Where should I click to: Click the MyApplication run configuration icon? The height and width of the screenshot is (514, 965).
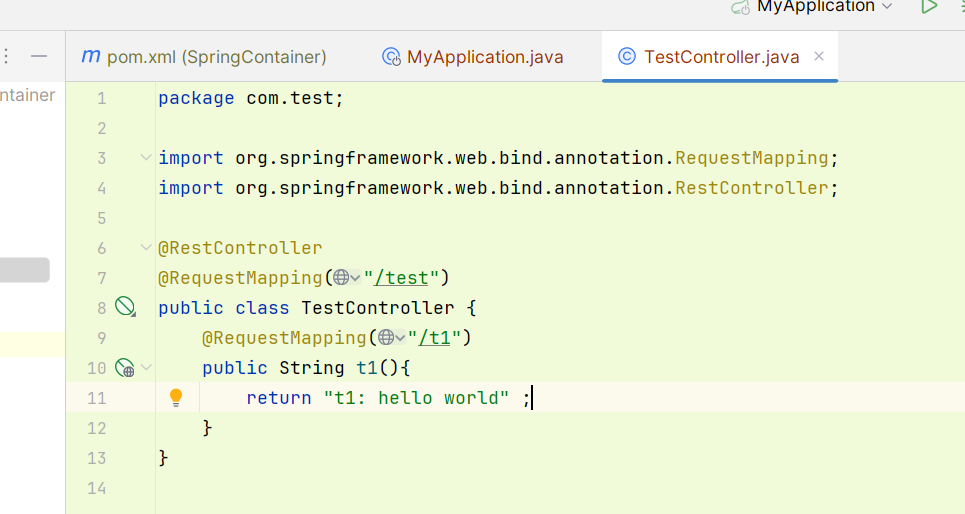click(740, 7)
